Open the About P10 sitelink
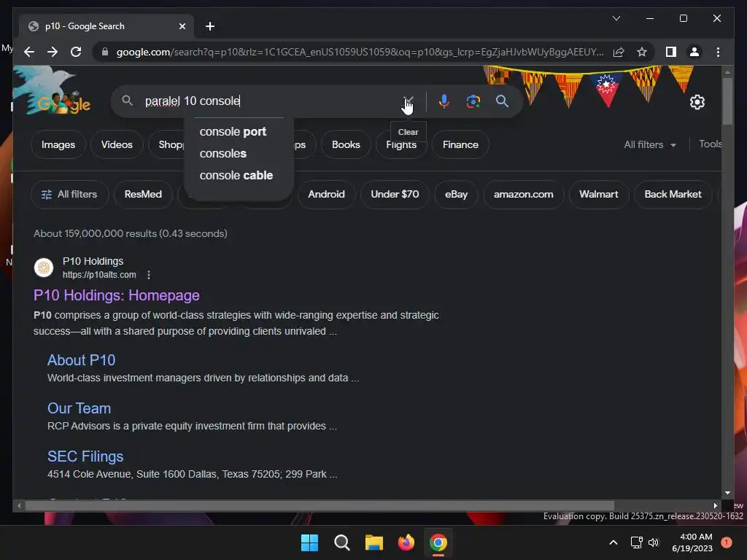This screenshot has width=747, height=560. 82,360
